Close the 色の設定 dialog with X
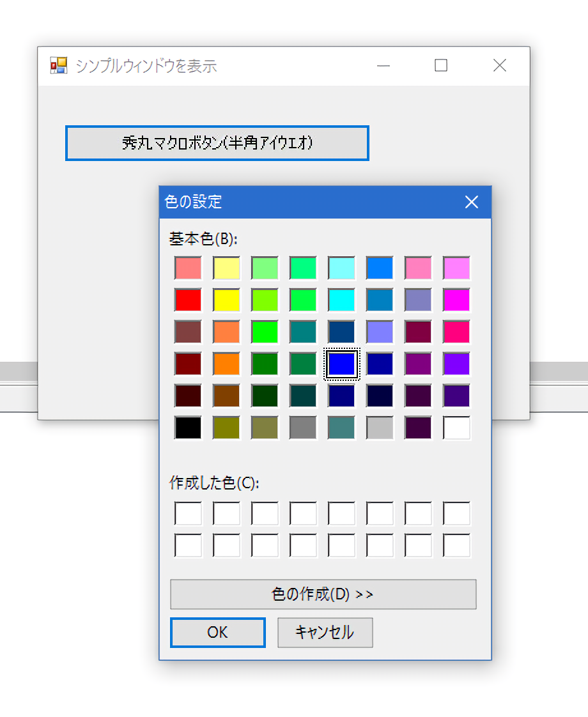This screenshot has height=717, width=588. point(472,203)
